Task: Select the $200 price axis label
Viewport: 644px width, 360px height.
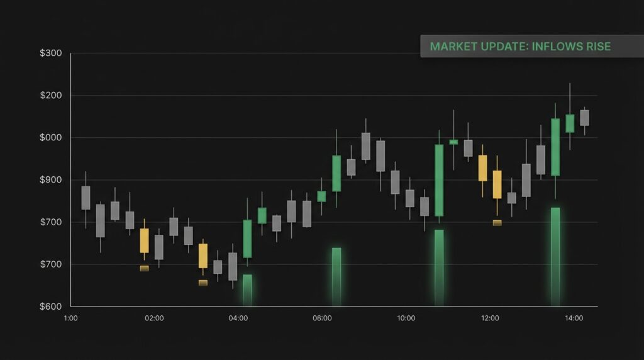Action: click(x=50, y=96)
